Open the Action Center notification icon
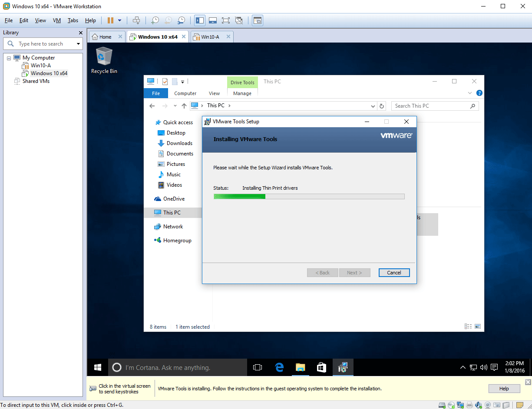The width and height of the screenshot is (532, 409). tap(494, 367)
